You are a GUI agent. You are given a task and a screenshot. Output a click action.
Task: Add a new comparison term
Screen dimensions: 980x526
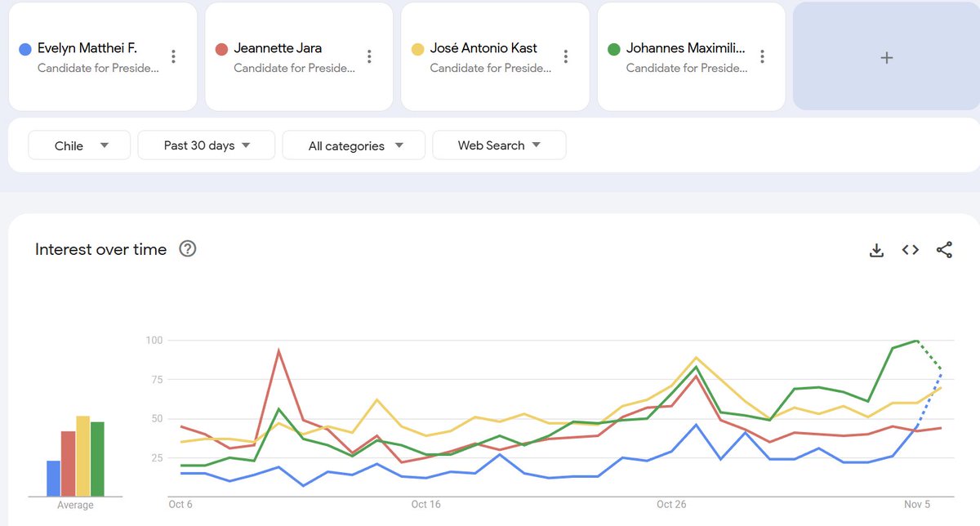(x=886, y=56)
